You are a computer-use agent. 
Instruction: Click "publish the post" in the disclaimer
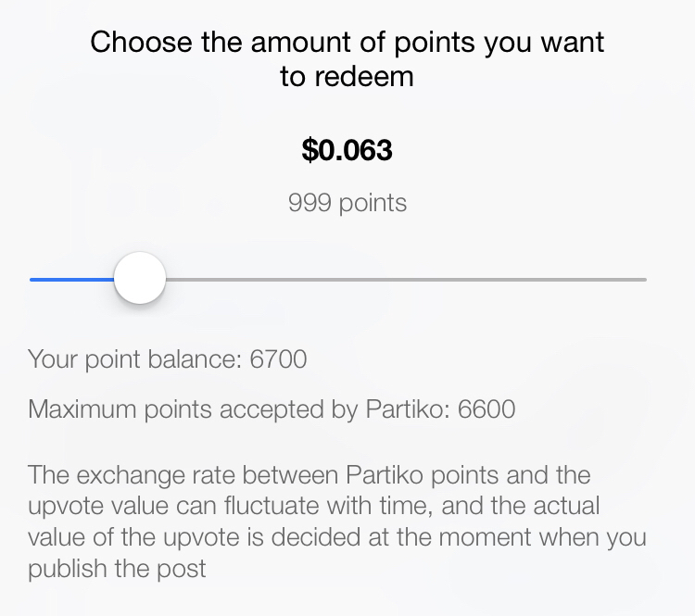coord(117,568)
